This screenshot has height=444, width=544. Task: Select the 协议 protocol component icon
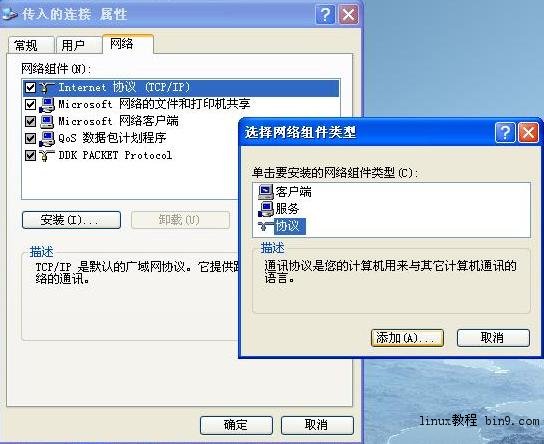coord(266,226)
